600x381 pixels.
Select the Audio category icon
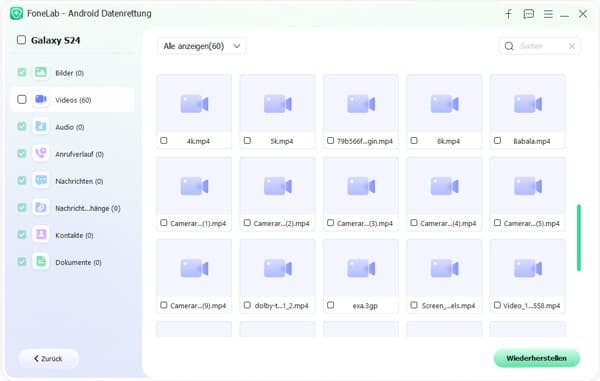pos(41,127)
